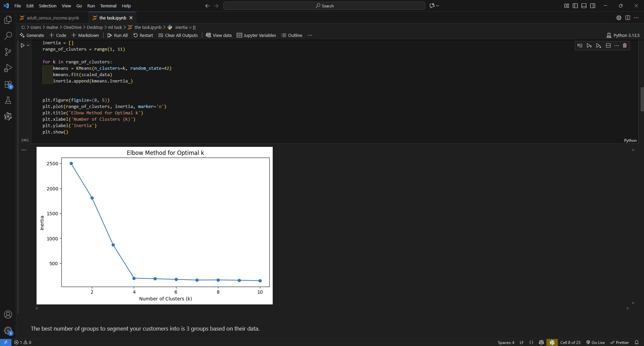Open the Run and Debug view
This screenshot has width=644, height=346.
(x=8, y=68)
